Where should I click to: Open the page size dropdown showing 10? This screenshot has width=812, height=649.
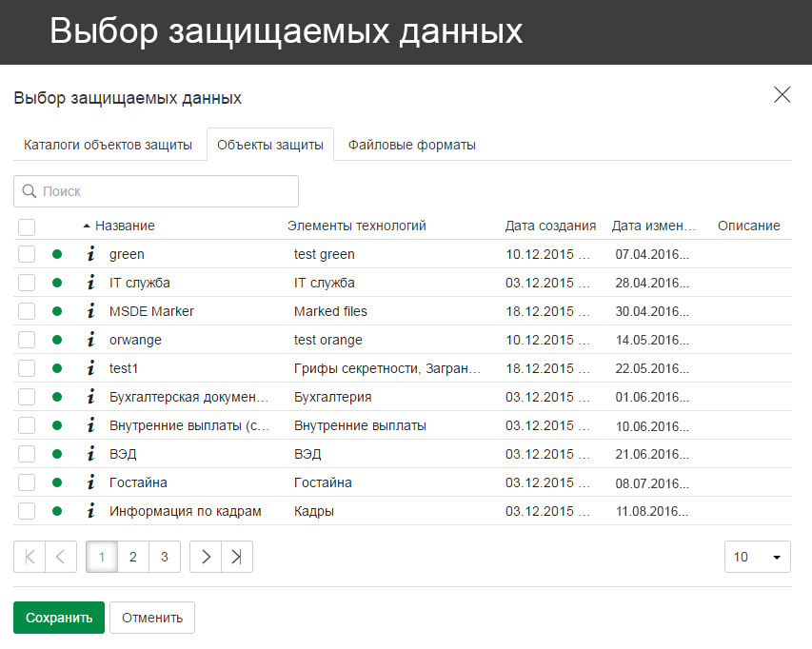(757, 558)
